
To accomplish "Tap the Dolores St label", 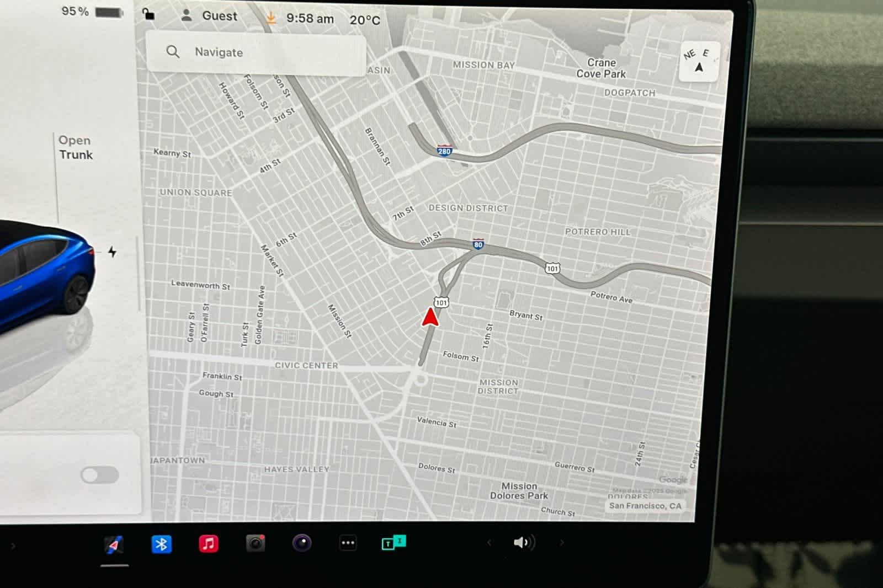I will click(437, 468).
